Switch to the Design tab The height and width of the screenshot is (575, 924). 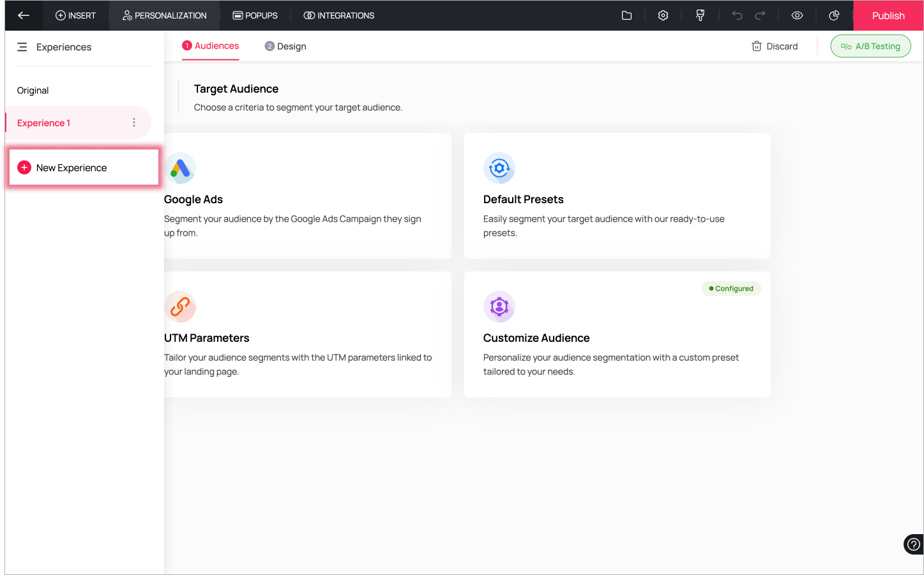(x=285, y=47)
